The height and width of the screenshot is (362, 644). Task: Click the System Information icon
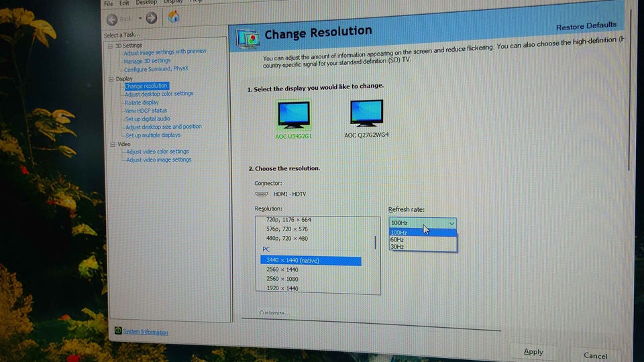coord(118,330)
